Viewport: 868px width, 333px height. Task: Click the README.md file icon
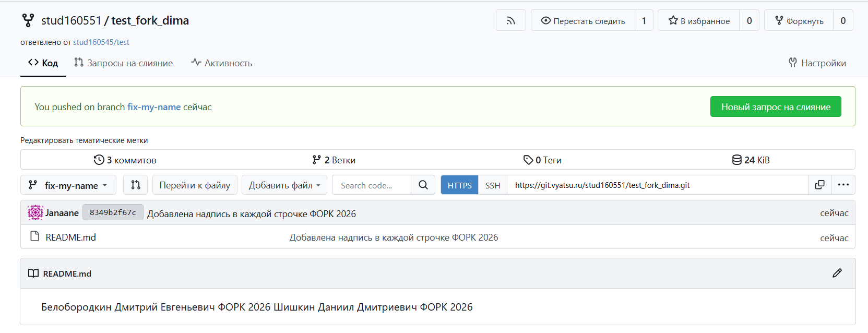(35, 236)
